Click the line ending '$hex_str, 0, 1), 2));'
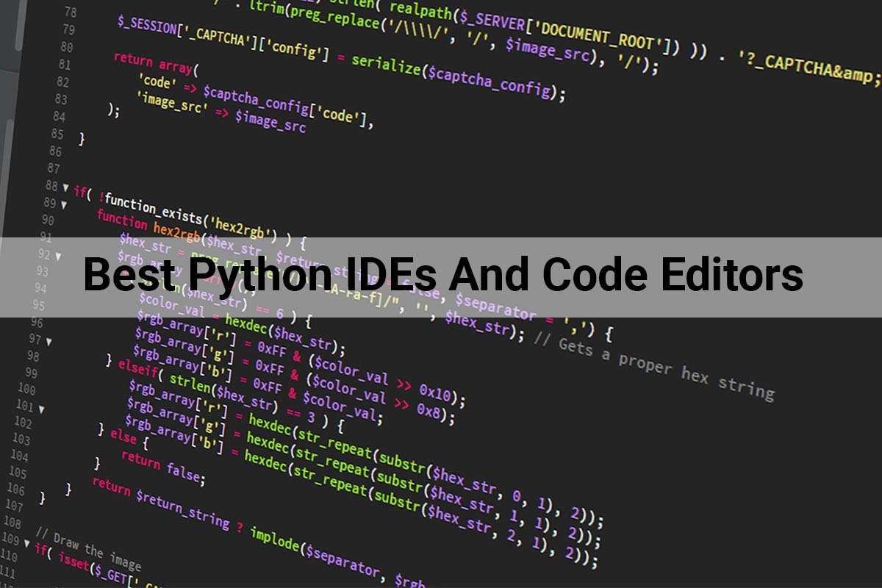This screenshot has height=588, width=882. [366, 455]
